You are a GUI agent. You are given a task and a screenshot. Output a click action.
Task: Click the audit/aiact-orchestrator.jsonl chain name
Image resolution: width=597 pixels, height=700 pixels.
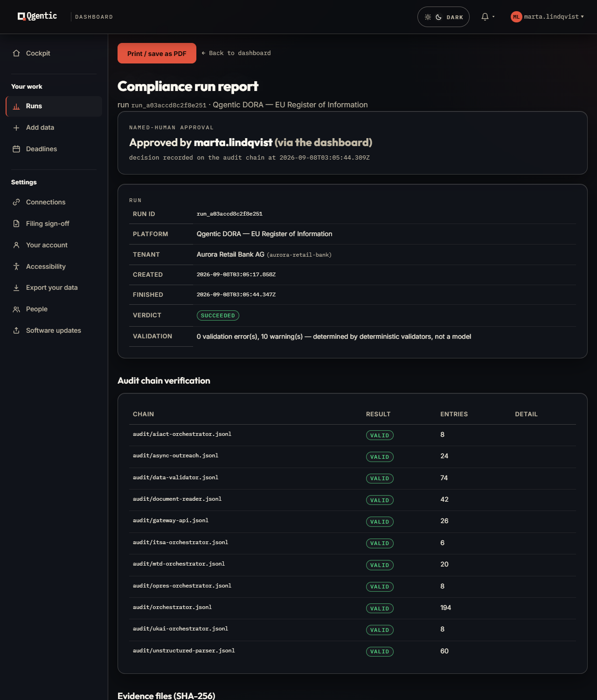click(182, 434)
